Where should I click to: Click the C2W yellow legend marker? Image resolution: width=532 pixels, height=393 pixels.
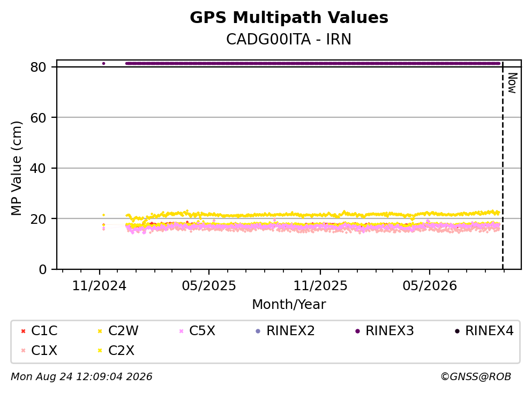coord(100,331)
